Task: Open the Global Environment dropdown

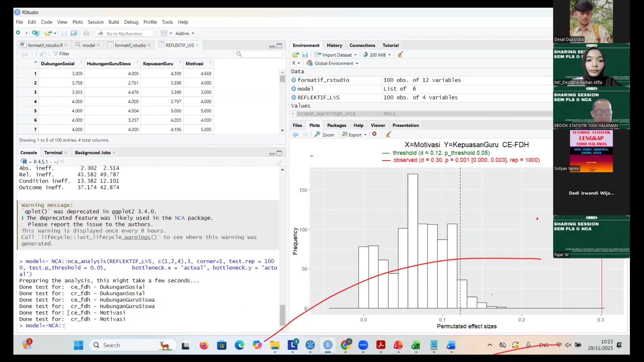Action: click(x=332, y=64)
